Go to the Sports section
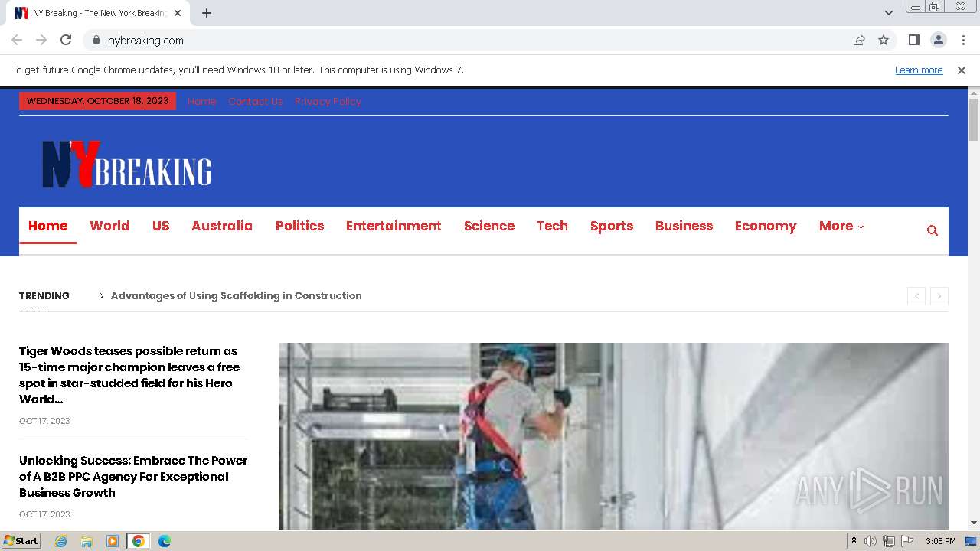The height and width of the screenshot is (551, 980). click(612, 226)
